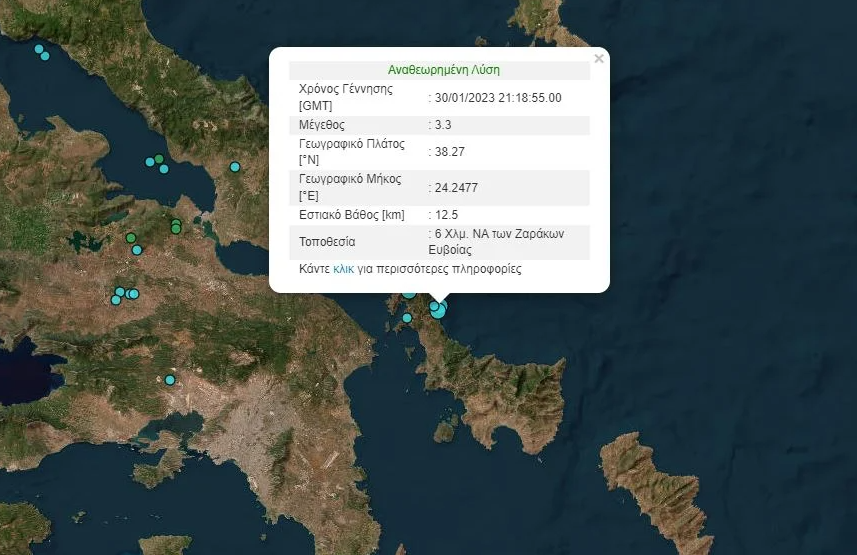The width and height of the screenshot is (857, 555).
Task: Click the longitude value 24.2477
Action: (x=456, y=188)
